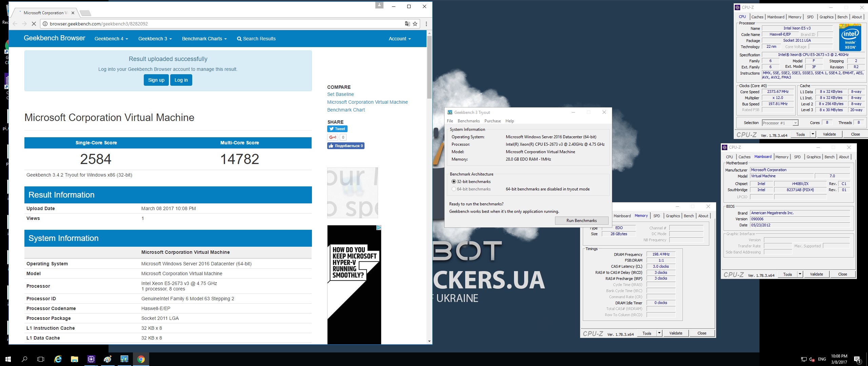Click the site information icon in address bar
The image size is (868, 366).
(x=45, y=24)
